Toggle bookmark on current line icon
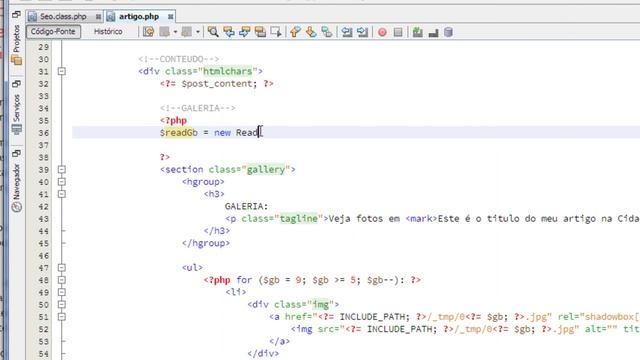This screenshot has height=360, width=640. (327, 32)
